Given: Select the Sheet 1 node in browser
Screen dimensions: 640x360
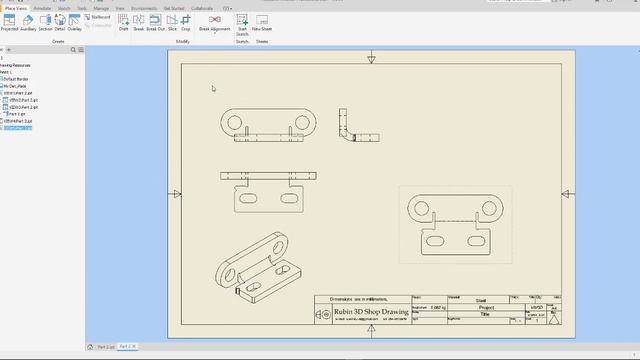Looking at the screenshot, I should click(x=6, y=72).
